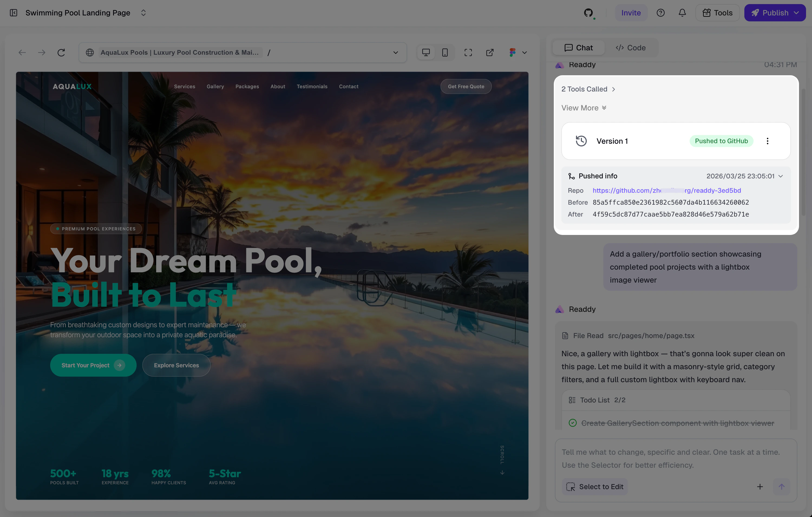The image size is (812, 517).
Task: Send the chat message with the arrow icon
Action: click(x=782, y=486)
